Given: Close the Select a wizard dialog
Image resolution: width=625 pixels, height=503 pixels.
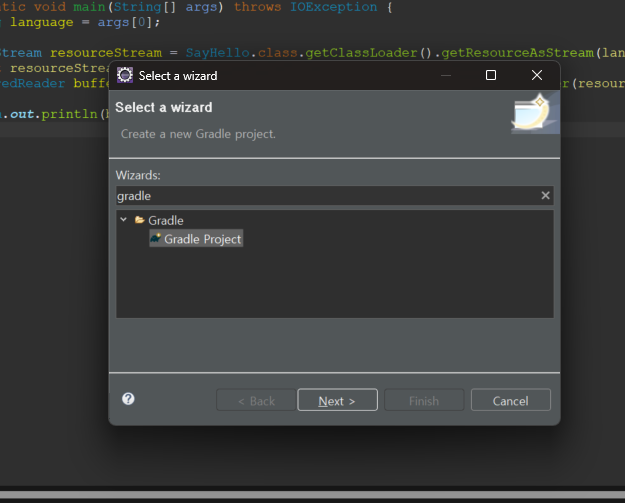Looking at the screenshot, I should [x=537, y=75].
